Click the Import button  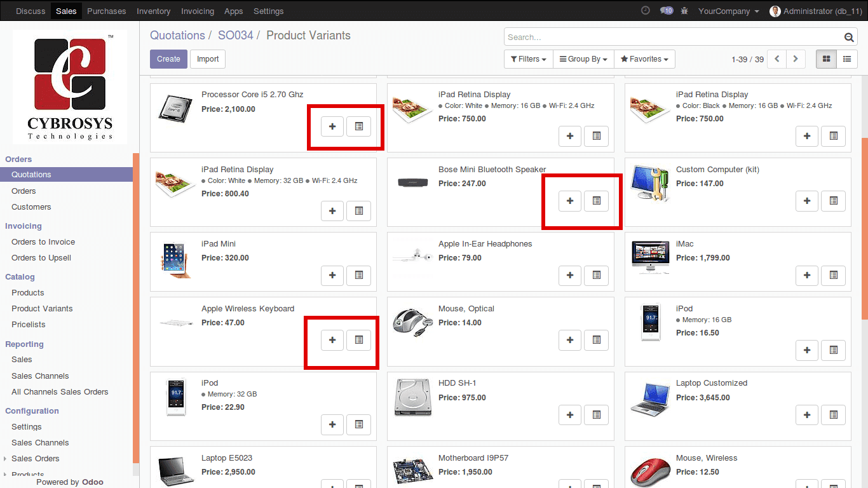(x=208, y=59)
